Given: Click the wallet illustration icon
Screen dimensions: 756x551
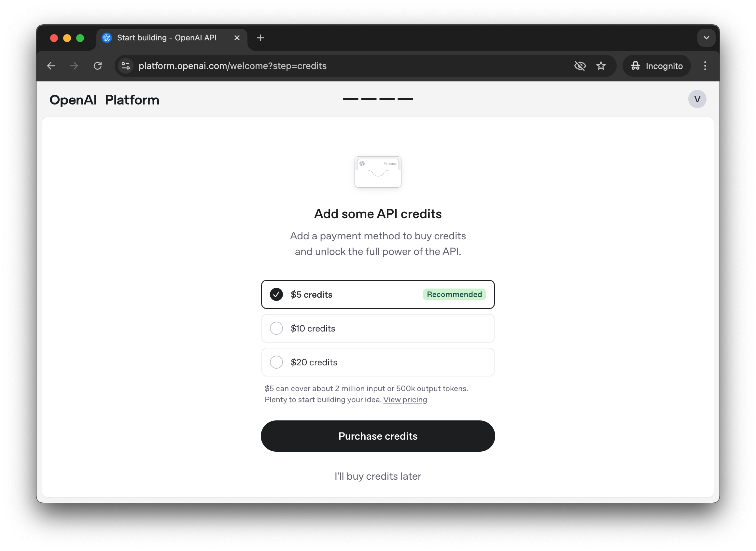Looking at the screenshot, I should pos(378,172).
